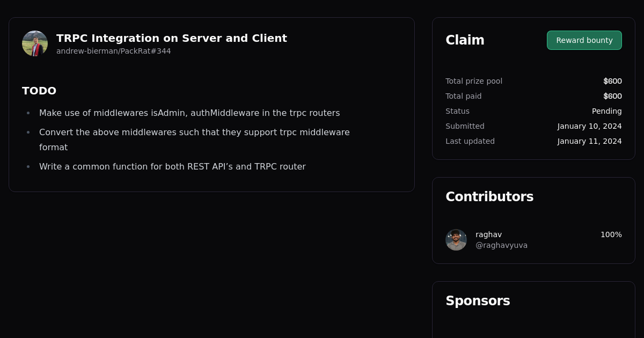Open the @raghavyuva contributor handle
The width and height of the screenshot is (644, 338).
click(x=501, y=245)
